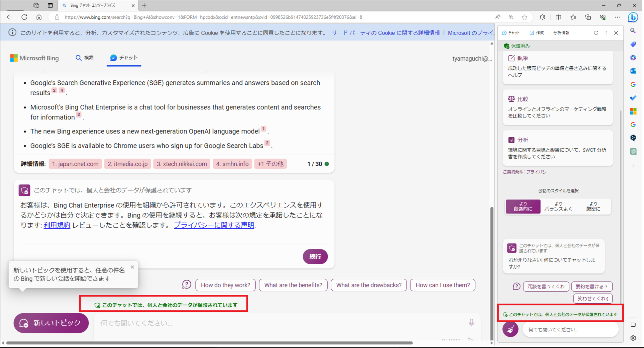Go to the browser home page
Viewport: 644px width, 348px height.
point(39,17)
